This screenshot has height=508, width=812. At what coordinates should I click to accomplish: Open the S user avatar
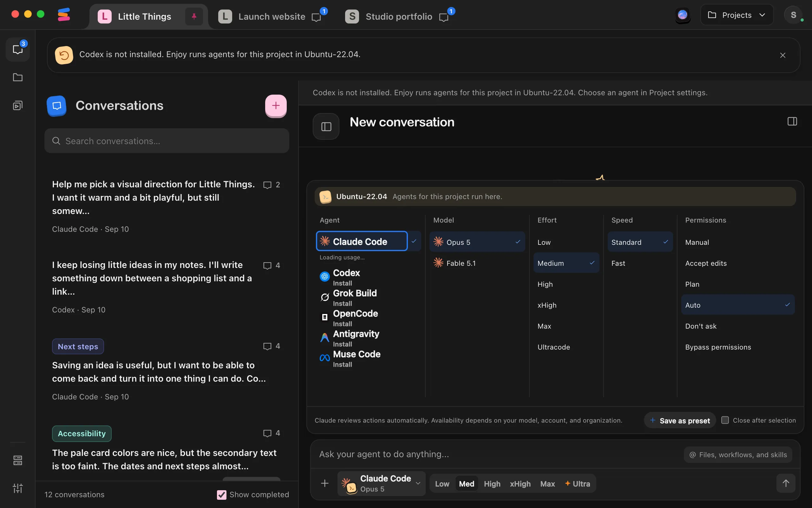793,15
